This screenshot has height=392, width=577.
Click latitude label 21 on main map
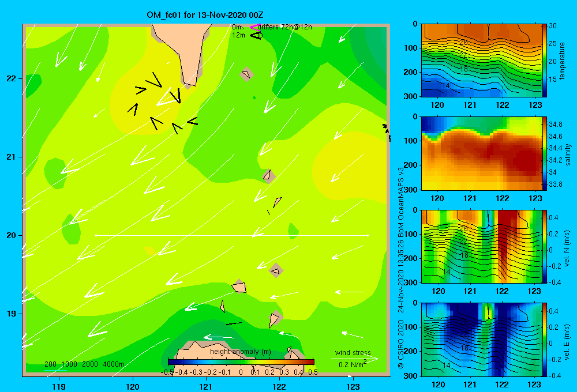11,157
